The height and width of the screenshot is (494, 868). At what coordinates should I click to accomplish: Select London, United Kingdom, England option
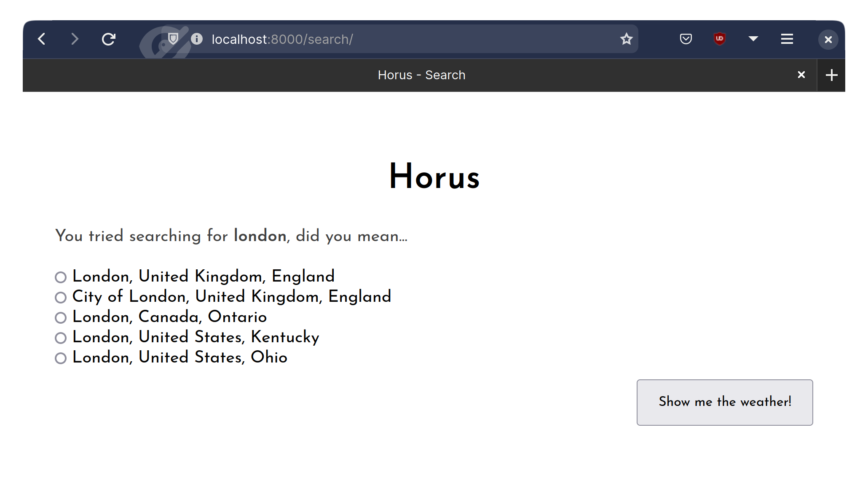(x=61, y=277)
